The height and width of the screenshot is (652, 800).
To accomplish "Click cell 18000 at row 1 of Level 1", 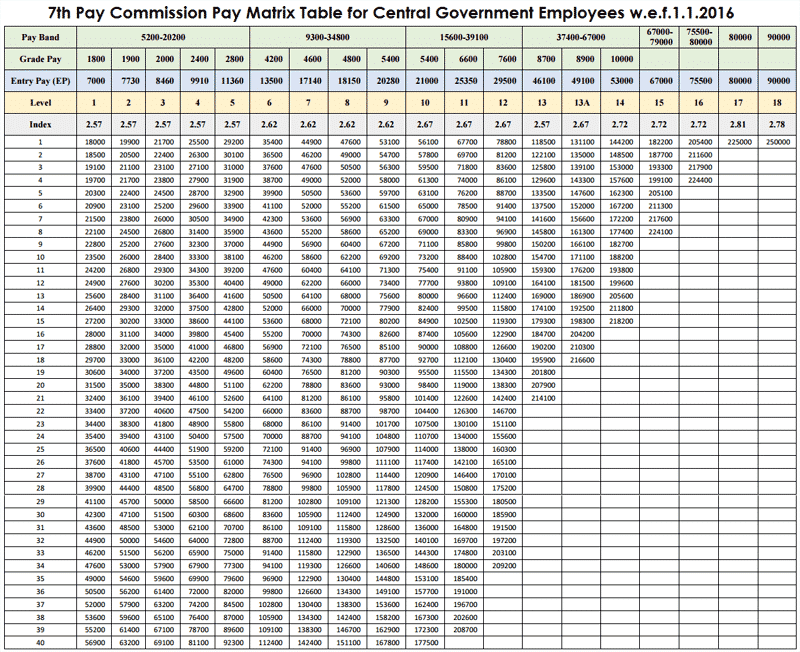I will coord(95,142).
